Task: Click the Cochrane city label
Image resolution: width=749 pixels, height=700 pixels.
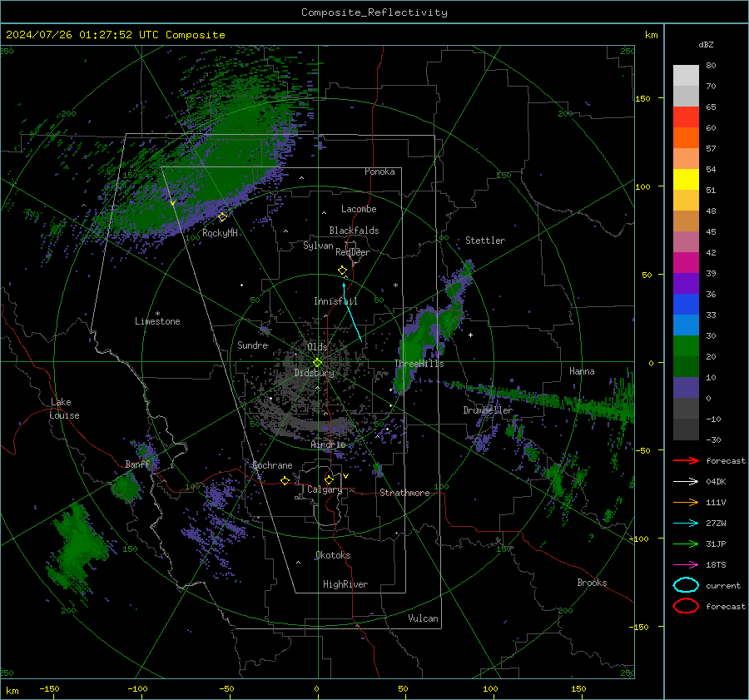Action: click(x=272, y=465)
